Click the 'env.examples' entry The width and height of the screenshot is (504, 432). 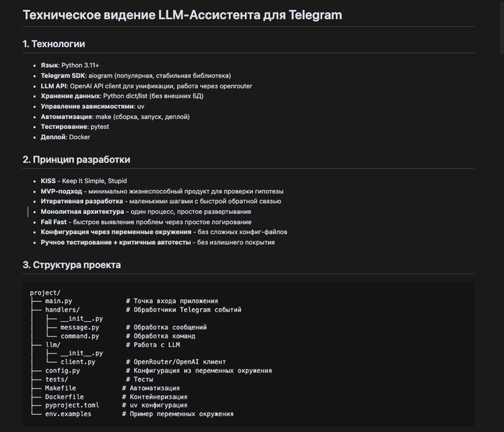pos(68,414)
